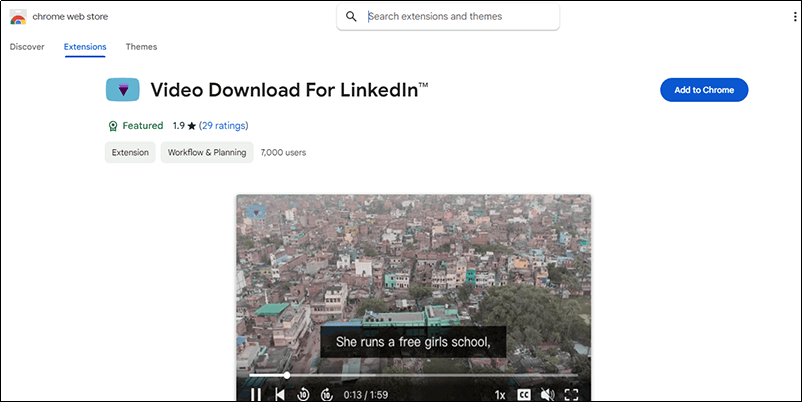Click the Extension category chip
The width and height of the screenshot is (803, 403).
click(x=130, y=153)
